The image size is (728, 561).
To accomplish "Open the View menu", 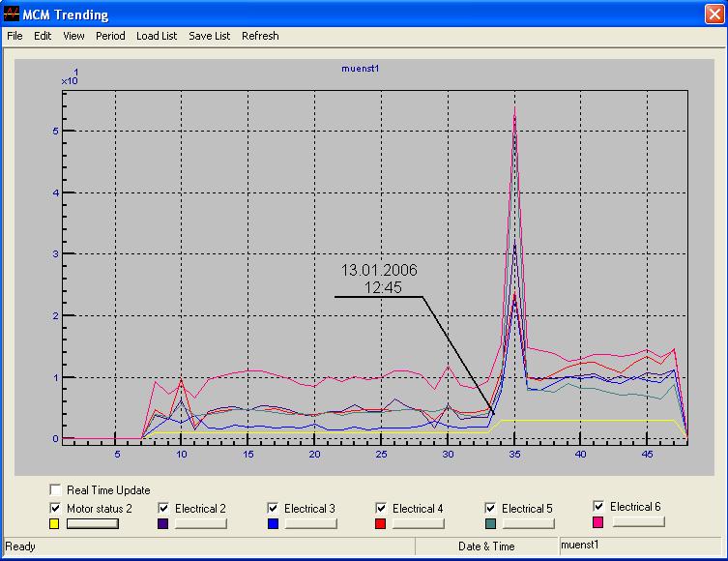I will coord(73,36).
